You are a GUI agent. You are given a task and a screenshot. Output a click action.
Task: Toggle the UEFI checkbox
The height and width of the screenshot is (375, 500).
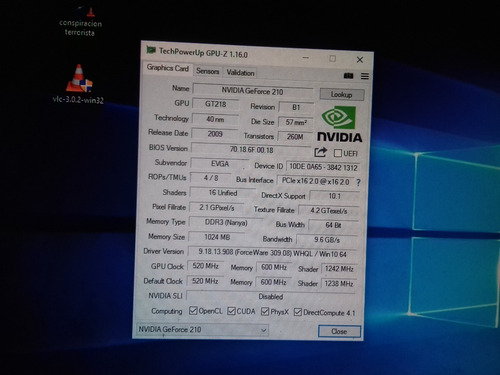click(x=338, y=153)
